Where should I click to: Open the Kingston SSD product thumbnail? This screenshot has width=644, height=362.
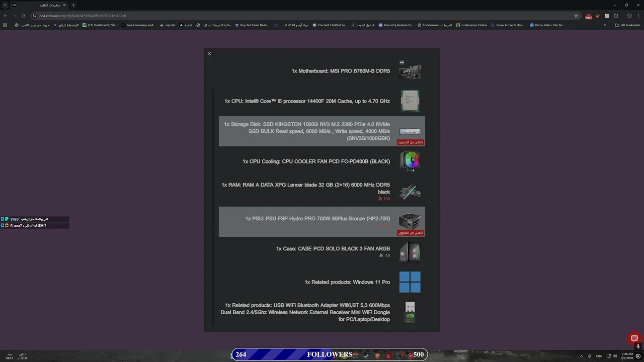coord(410,131)
